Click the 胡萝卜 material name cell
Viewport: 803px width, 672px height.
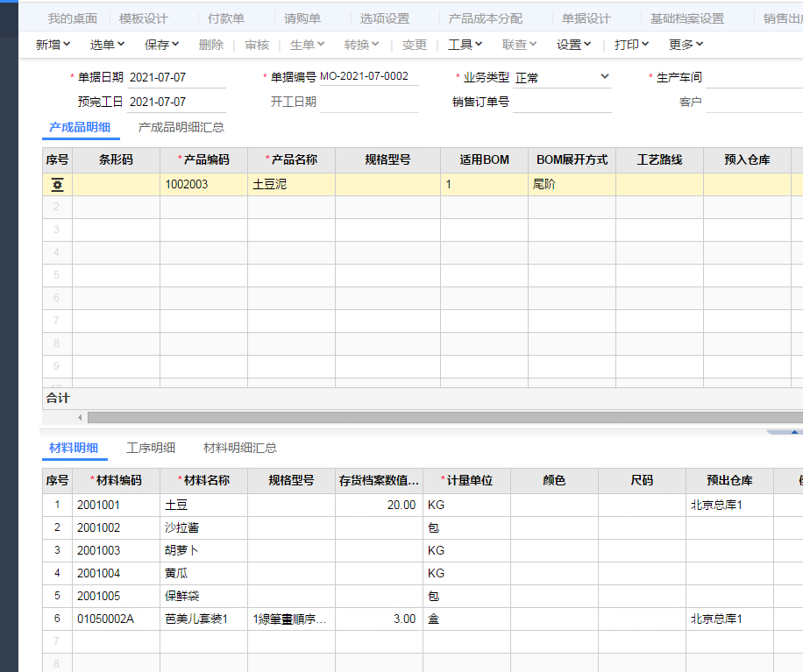[x=204, y=551]
